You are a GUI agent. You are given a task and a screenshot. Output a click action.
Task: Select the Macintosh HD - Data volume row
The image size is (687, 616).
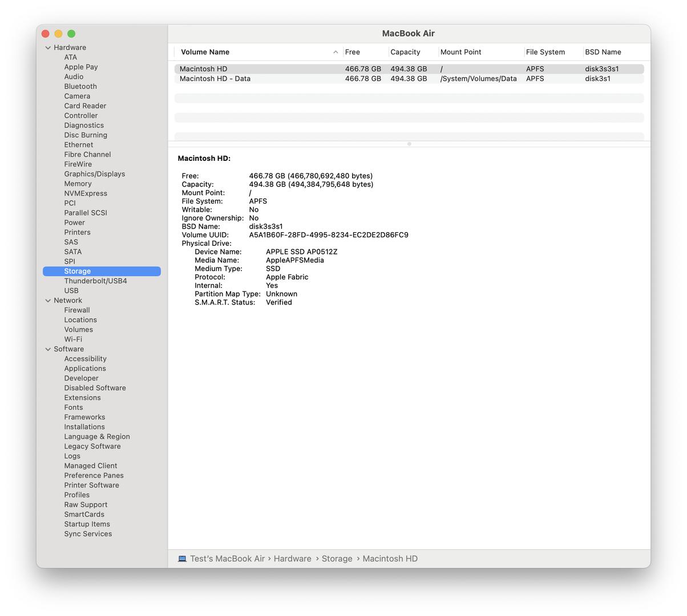[409, 79]
